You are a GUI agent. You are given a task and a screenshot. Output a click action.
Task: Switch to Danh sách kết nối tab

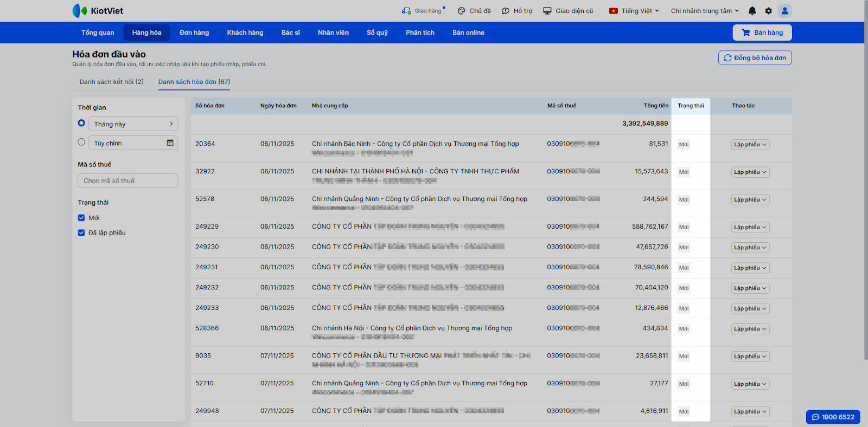(111, 82)
